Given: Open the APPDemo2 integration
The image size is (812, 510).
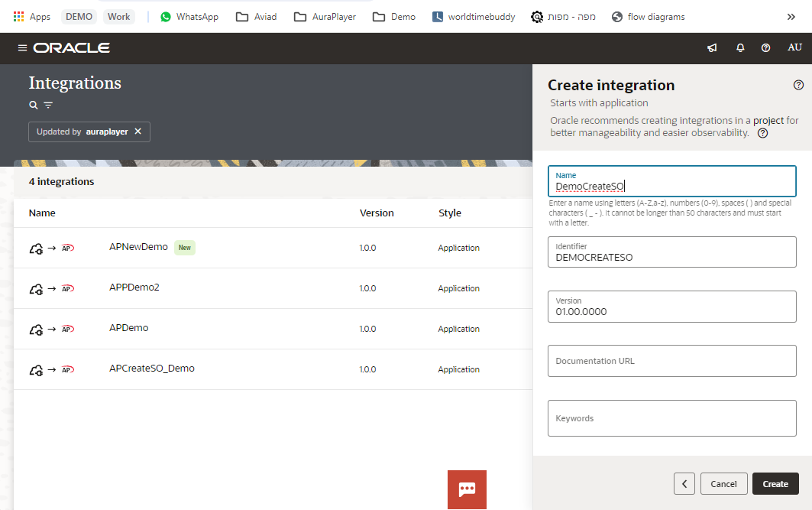Looking at the screenshot, I should (x=134, y=287).
